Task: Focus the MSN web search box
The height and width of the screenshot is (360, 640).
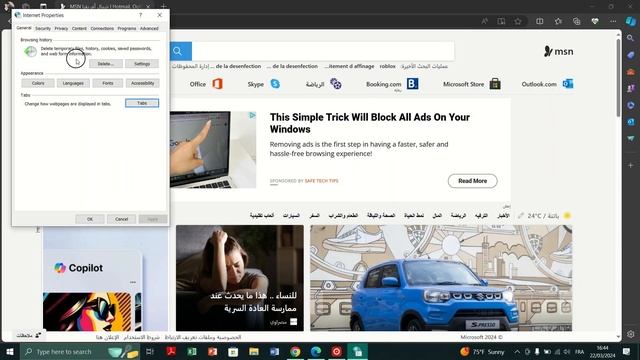Action: (323, 51)
